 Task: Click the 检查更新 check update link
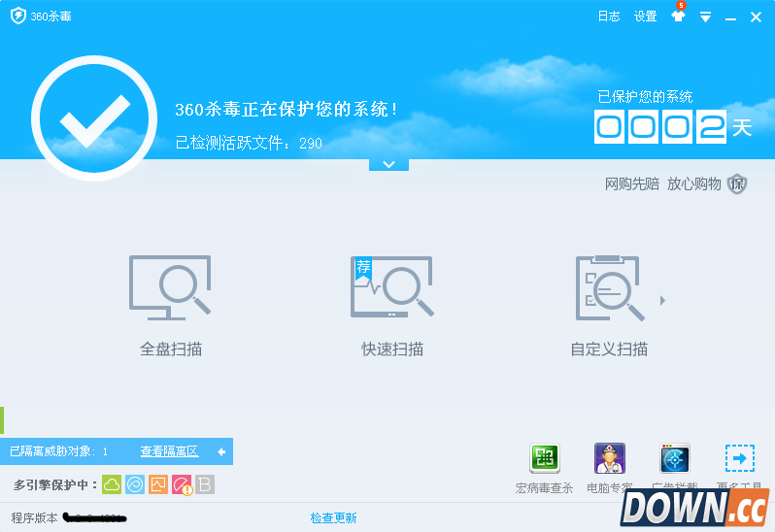click(334, 517)
